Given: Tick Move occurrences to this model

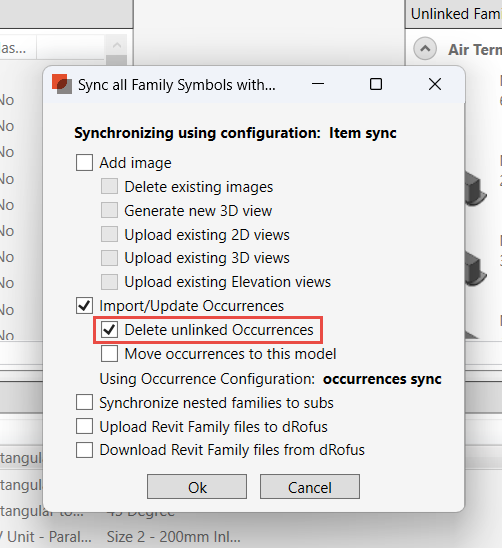Looking at the screenshot, I should tap(109, 354).
